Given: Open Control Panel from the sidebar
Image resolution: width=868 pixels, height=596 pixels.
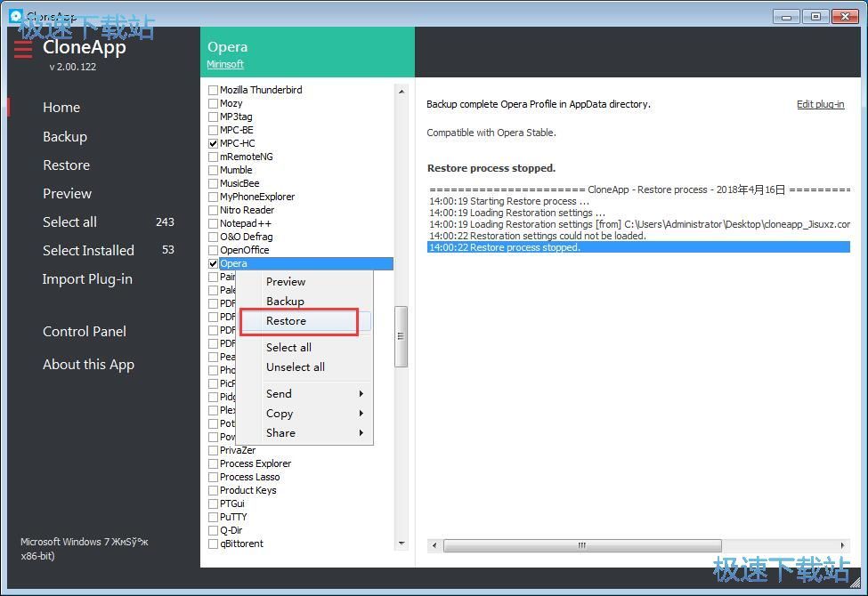Looking at the screenshot, I should pyautogui.click(x=85, y=332).
